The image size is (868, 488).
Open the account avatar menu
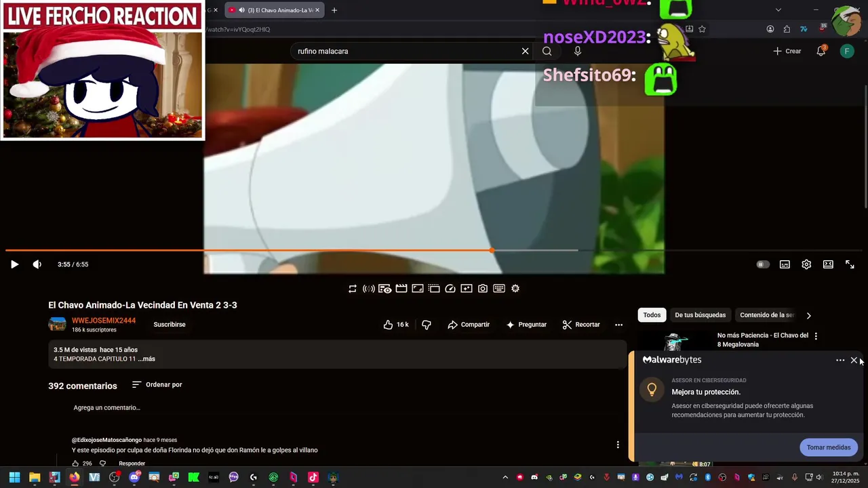coord(847,51)
